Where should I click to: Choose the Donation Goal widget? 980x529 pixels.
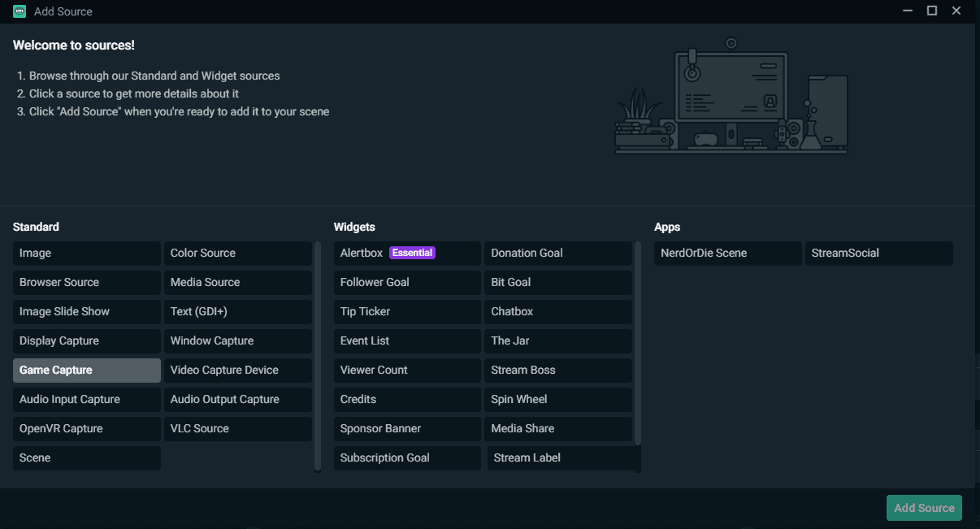pos(558,253)
